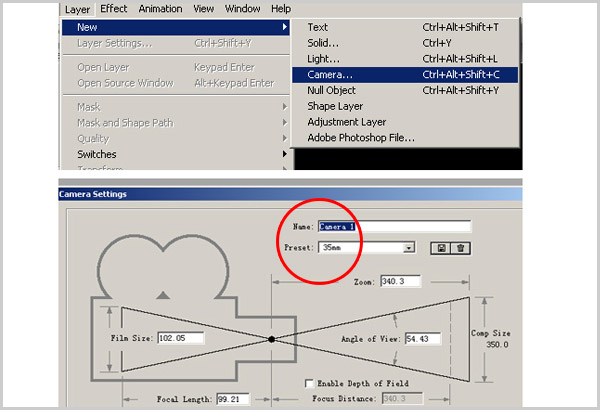The height and width of the screenshot is (410, 600).
Task: Click the Open Layer menu entry
Action: point(175,67)
